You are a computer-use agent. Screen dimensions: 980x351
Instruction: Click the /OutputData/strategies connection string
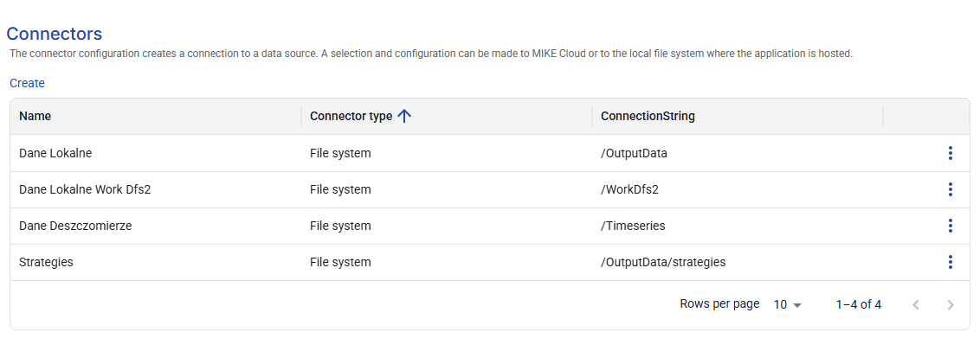[663, 262]
